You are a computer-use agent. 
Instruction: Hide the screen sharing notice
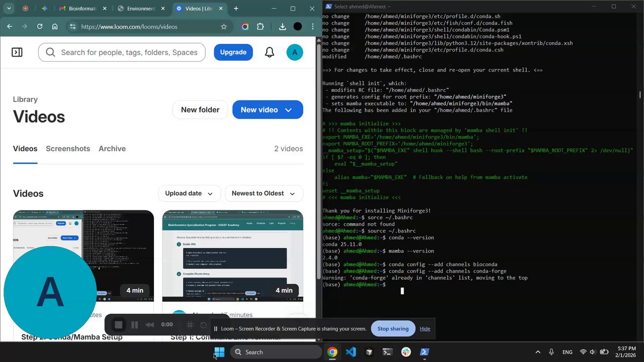425,329
